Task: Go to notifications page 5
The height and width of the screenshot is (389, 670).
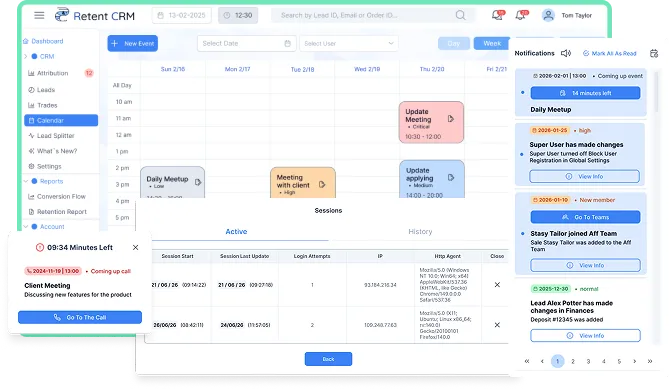Action: 619,361
